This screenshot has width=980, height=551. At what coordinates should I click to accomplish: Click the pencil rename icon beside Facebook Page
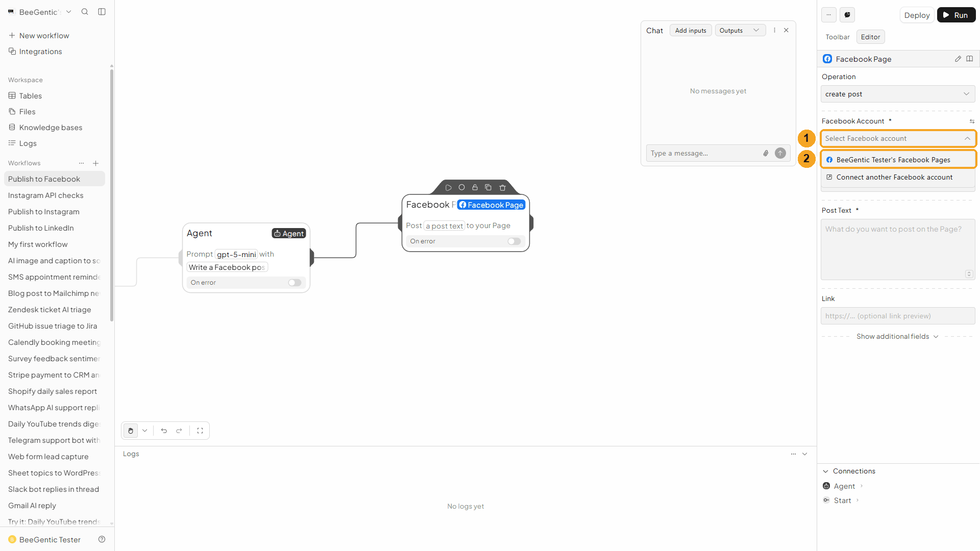pyautogui.click(x=958, y=59)
